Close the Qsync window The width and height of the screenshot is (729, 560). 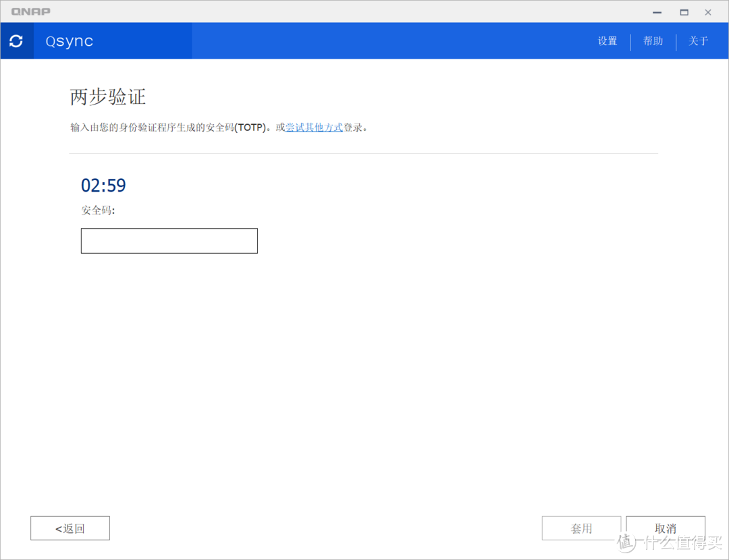tap(707, 13)
